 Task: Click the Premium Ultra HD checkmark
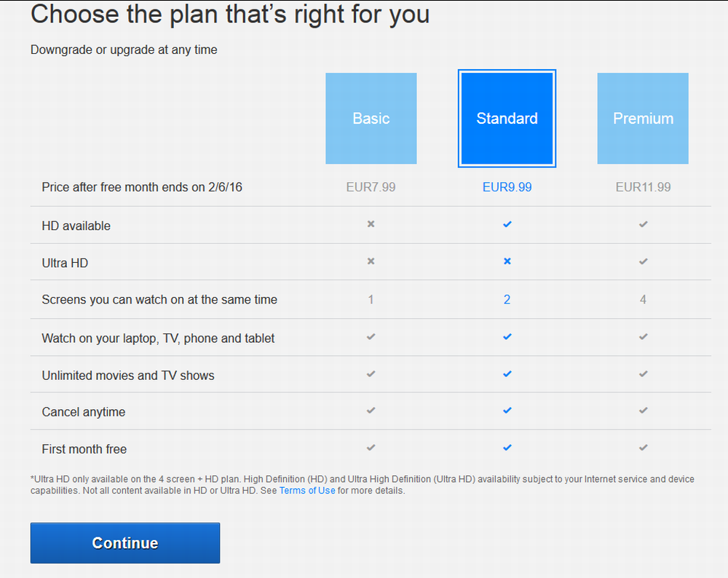pyautogui.click(x=643, y=261)
